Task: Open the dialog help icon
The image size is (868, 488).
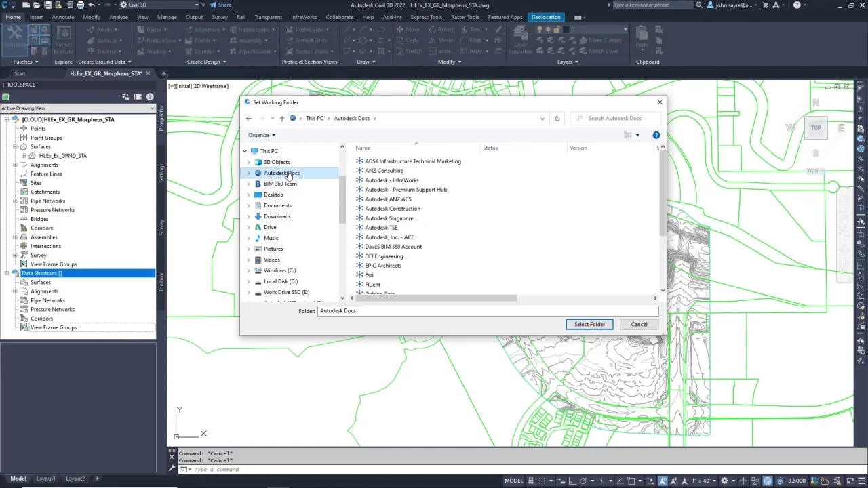Action: coord(656,135)
